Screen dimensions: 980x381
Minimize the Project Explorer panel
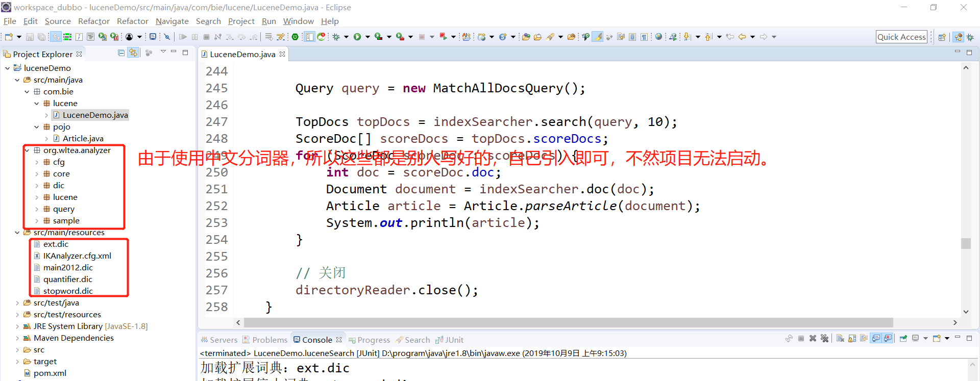(x=174, y=52)
